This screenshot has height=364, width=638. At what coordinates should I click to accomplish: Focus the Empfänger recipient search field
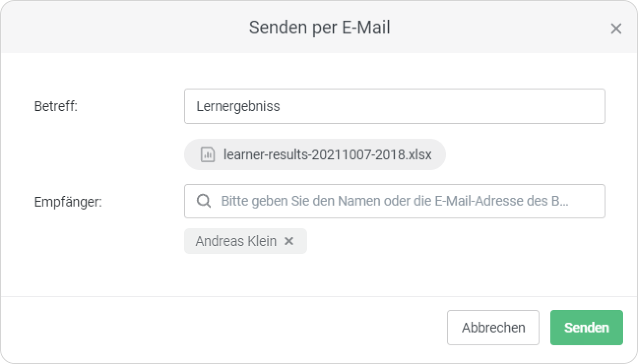pyautogui.click(x=394, y=201)
